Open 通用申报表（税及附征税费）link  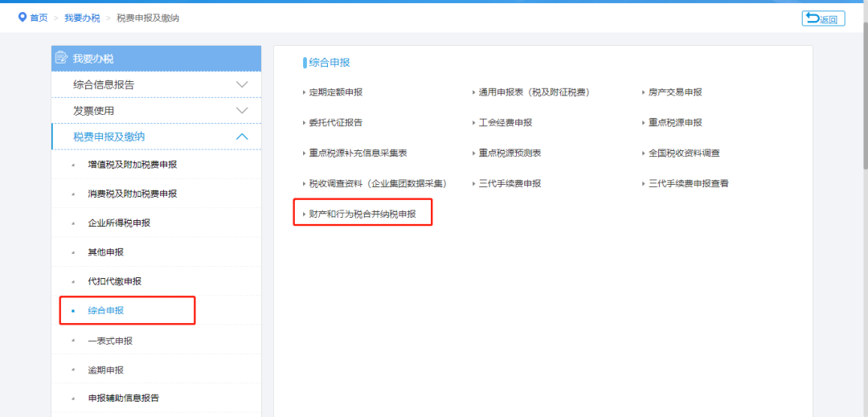(534, 92)
